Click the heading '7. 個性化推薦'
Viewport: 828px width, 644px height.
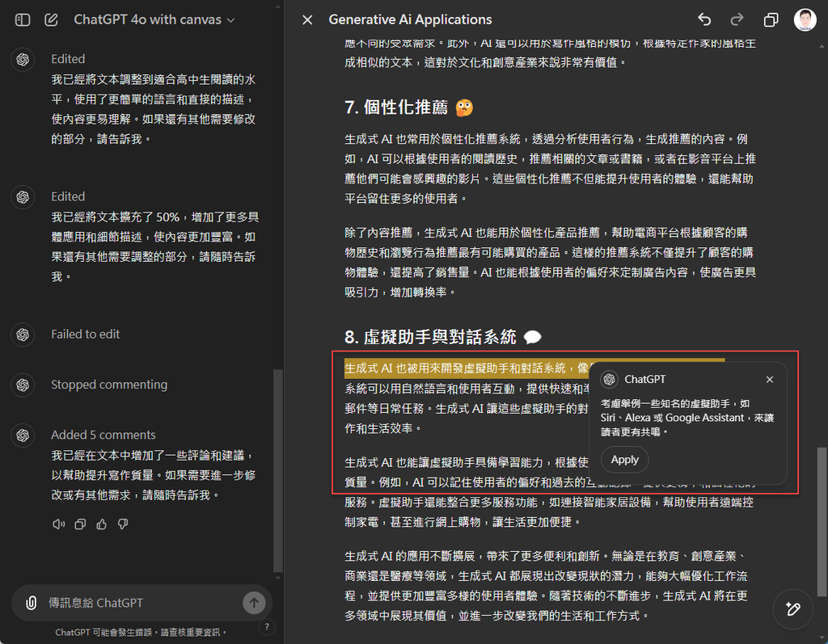(396, 107)
